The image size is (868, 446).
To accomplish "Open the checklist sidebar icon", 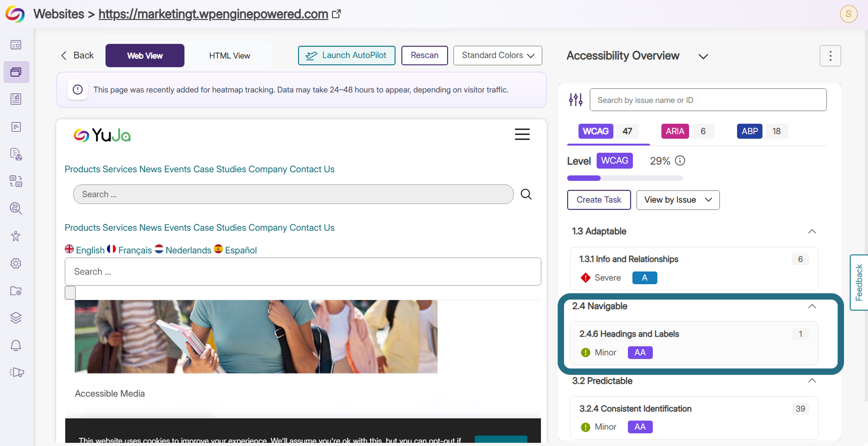I will point(16,181).
